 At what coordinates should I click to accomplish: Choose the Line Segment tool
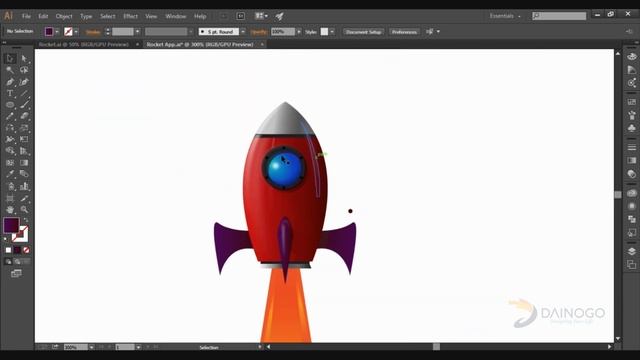pyautogui.click(x=24, y=93)
